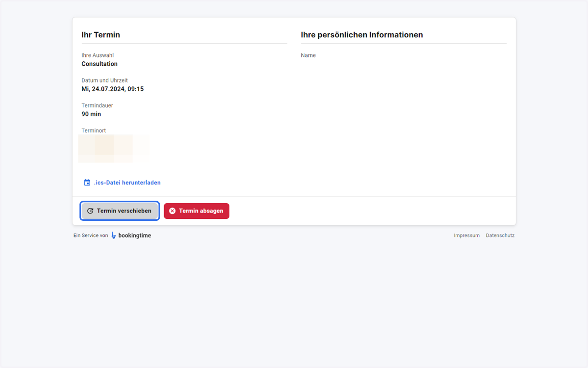This screenshot has height=368, width=588.
Task: Download the .ics-Datei herunterladen link
Action: pos(122,183)
